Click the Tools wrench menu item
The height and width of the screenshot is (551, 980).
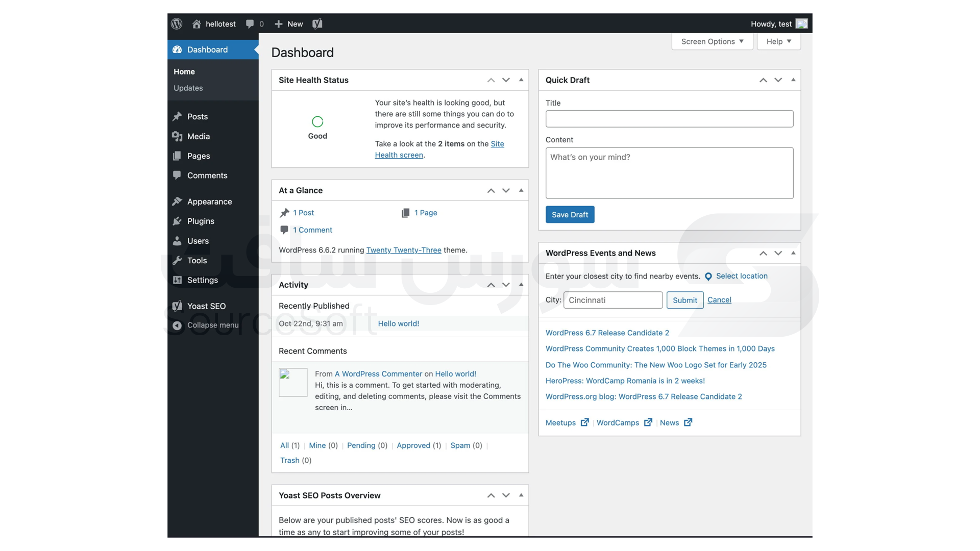click(x=197, y=260)
